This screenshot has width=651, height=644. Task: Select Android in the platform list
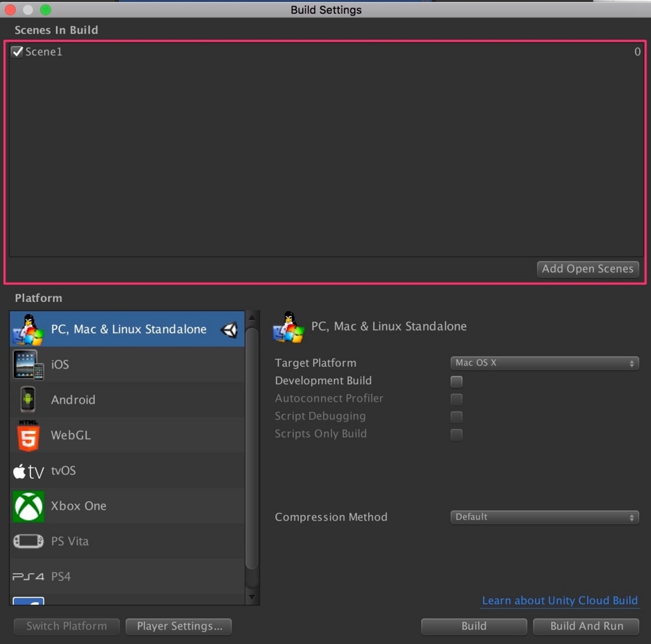coord(127,400)
